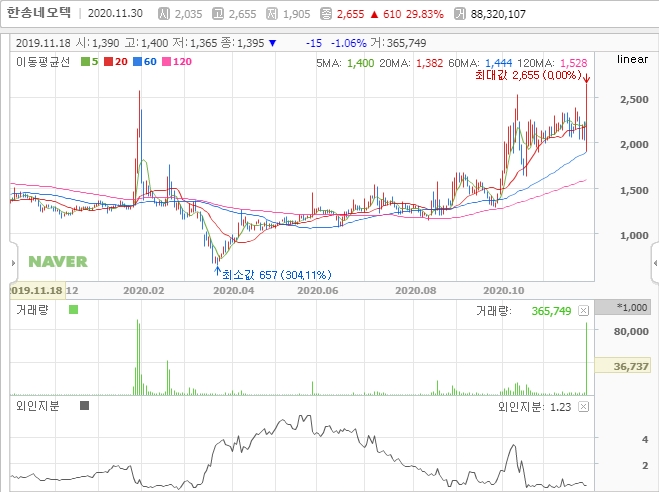
Task: Click the 최대값 2,655 annotation
Action: [x=528, y=75]
